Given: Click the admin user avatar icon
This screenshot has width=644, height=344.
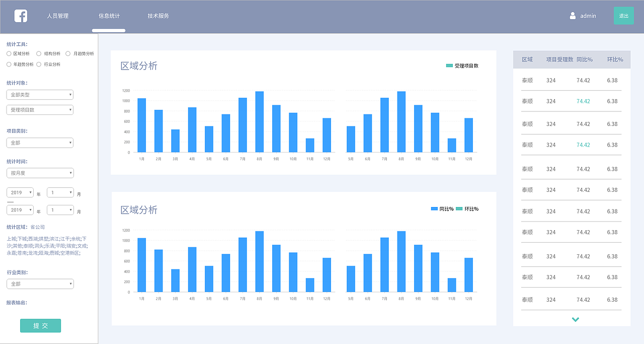Looking at the screenshot, I should point(573,16).
